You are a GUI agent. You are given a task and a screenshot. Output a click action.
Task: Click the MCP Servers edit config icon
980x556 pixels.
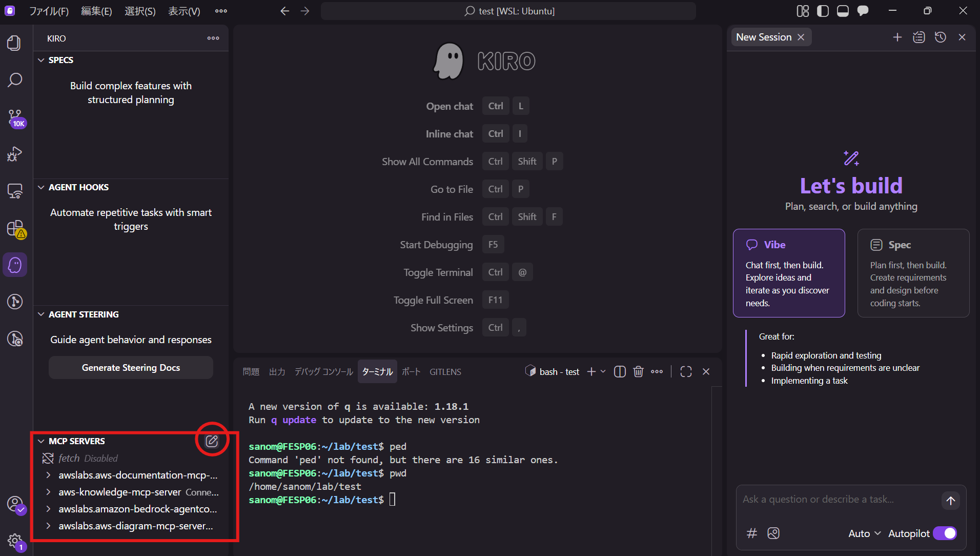tap(212, 441)
